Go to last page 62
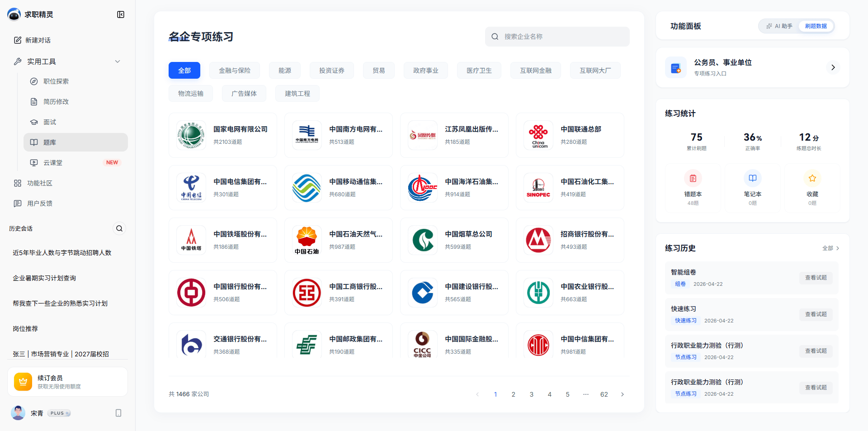The image size is (868, 431). 604,394
